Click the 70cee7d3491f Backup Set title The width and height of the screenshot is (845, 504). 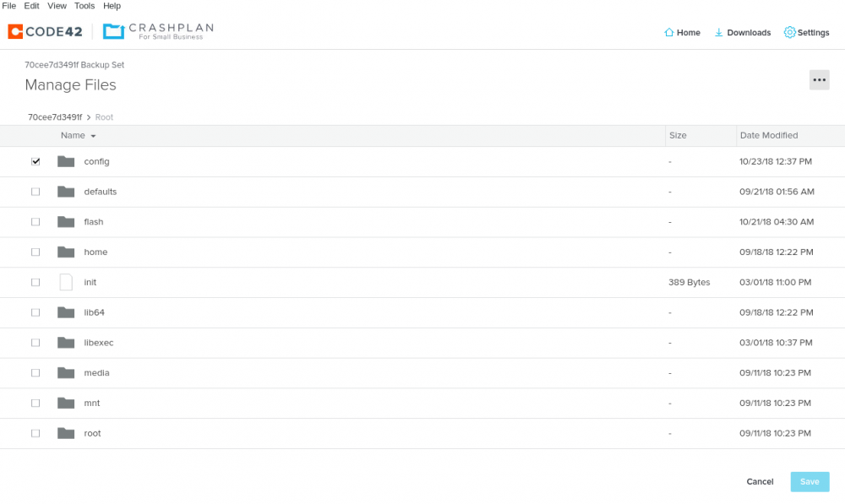coord(74,65)
